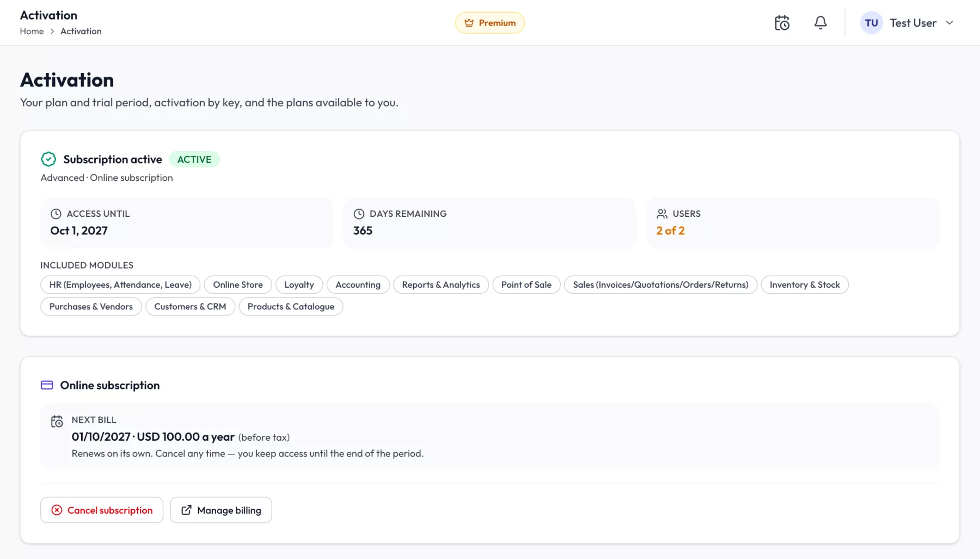Open Manage billing
Image resolution: width=980 pixels, height=559 pixels.
coord(221,510)
